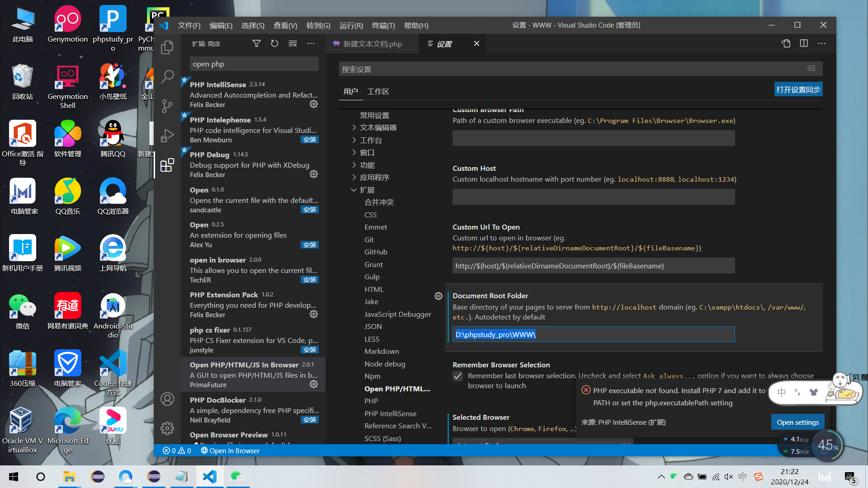Viewport: 868px width, 488px height.
Task: Click the filter extensions funnel icon
Action: (x=256, y=43)
